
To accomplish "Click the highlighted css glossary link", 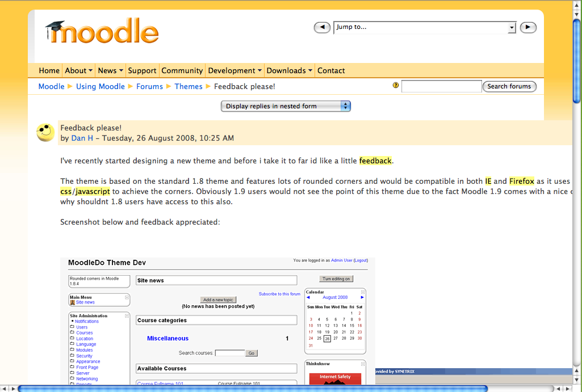I will click(66, 191).
